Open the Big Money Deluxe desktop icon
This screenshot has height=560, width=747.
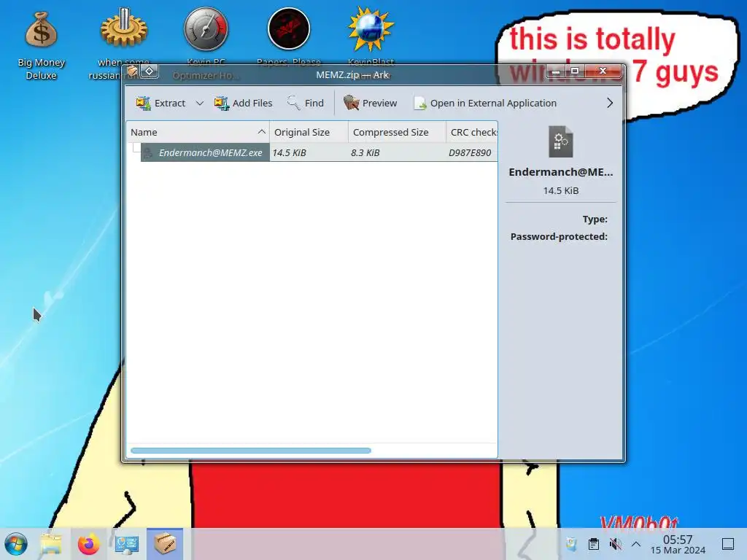coord(41,46)
